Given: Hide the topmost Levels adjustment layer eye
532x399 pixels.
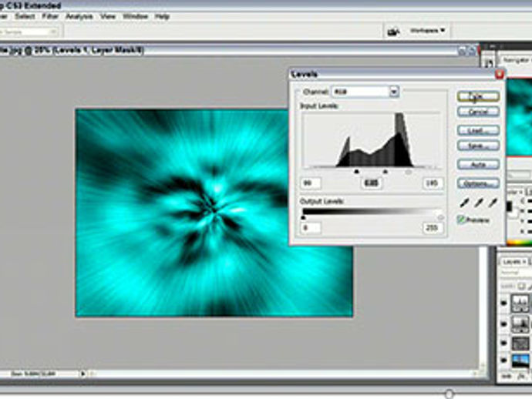Looking at the screenshot, I should [504, 303].
